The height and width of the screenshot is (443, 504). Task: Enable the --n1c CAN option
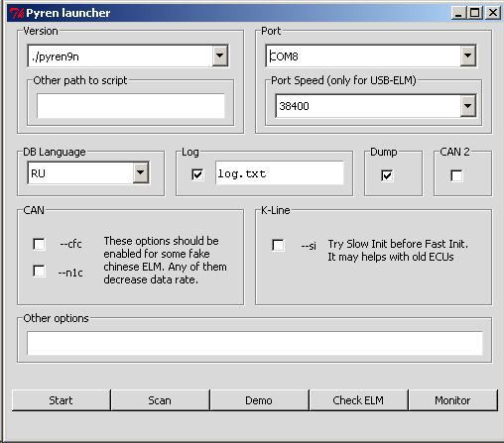39,271
